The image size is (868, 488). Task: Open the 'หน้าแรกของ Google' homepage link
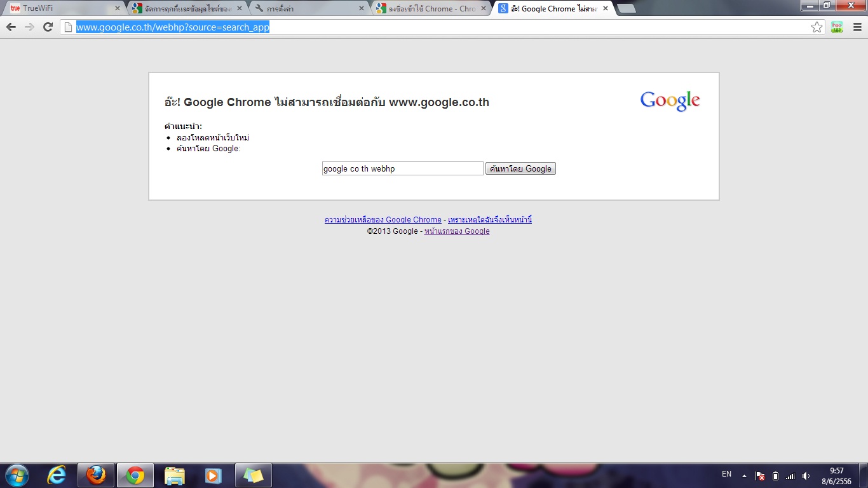coord(457,231)
